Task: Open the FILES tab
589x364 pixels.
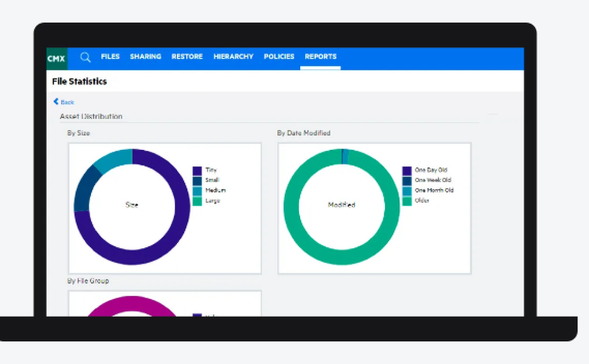Action: click(x=110, y=57)
